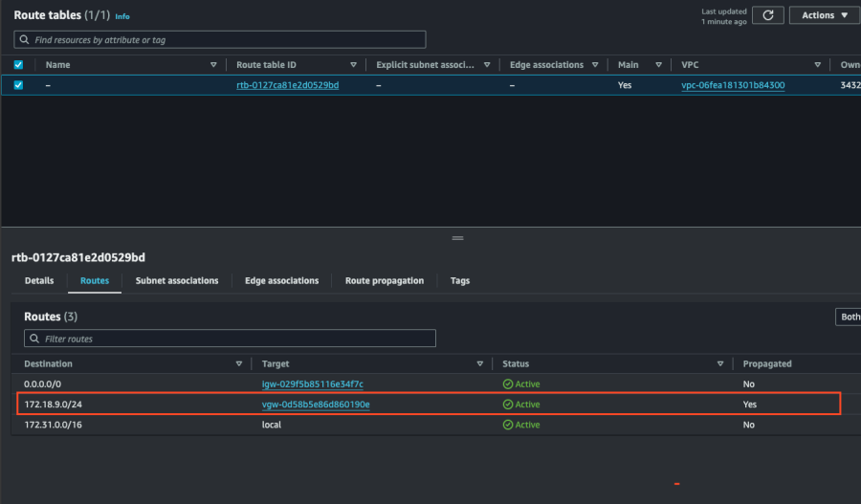Screen dimensions: 861x504
Task: Open the igw-029f5b85116e34f7c target link
Action: point(313,384)
